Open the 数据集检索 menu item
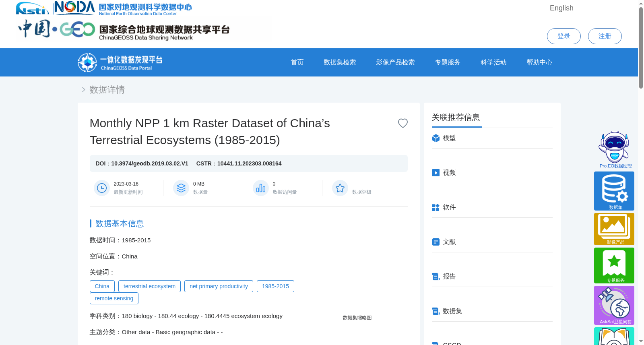Screen dimensions: 644x345 [x=340, y=62]
